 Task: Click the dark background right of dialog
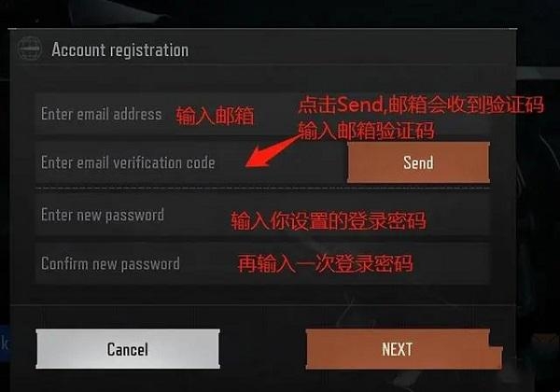pos(539,215)
